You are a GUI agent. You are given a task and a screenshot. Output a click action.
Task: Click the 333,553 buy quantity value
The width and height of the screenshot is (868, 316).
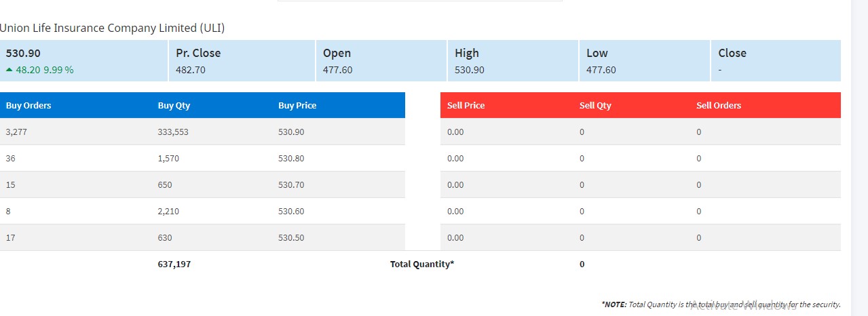(x=173, y=132)
